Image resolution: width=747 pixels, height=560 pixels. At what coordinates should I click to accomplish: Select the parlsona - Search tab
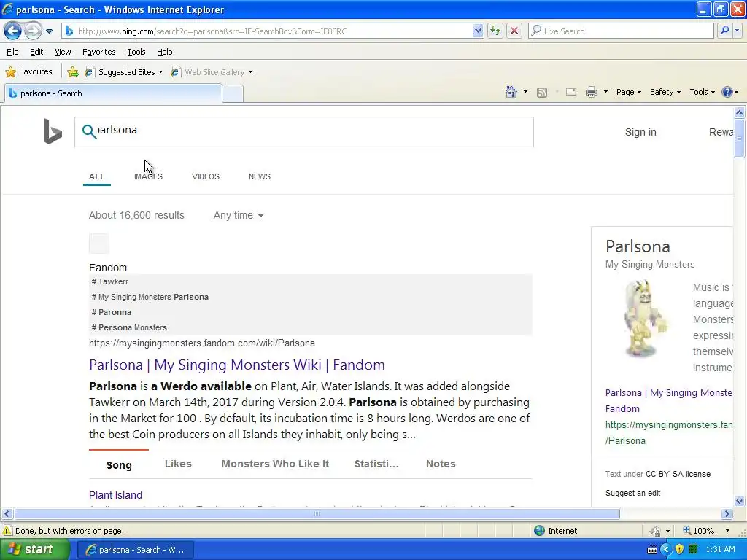113,93
